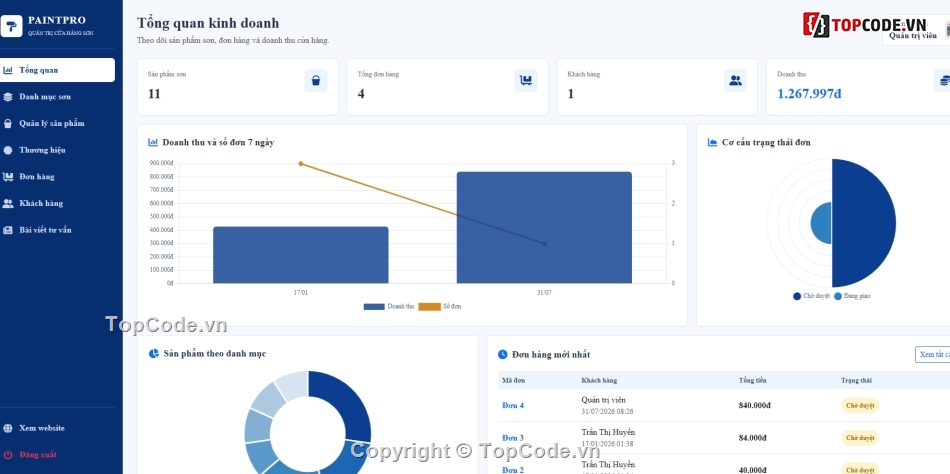Open the Danh mục sơn menu item

(58, 97)
